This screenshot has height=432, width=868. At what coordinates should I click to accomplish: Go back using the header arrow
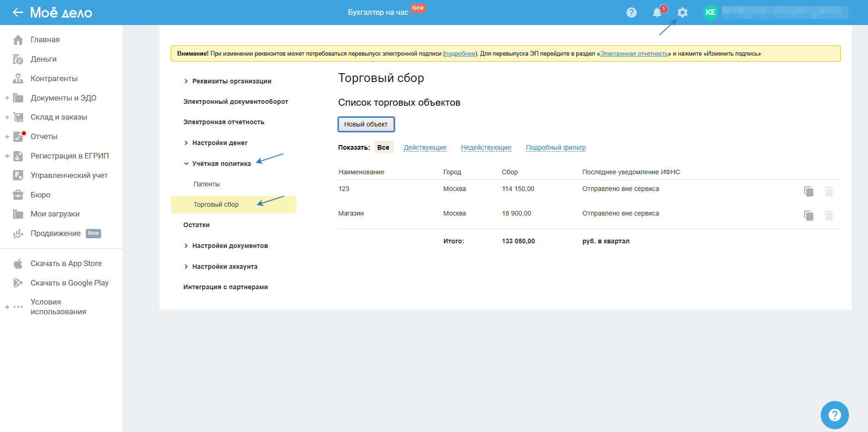(x=18, y=13)
